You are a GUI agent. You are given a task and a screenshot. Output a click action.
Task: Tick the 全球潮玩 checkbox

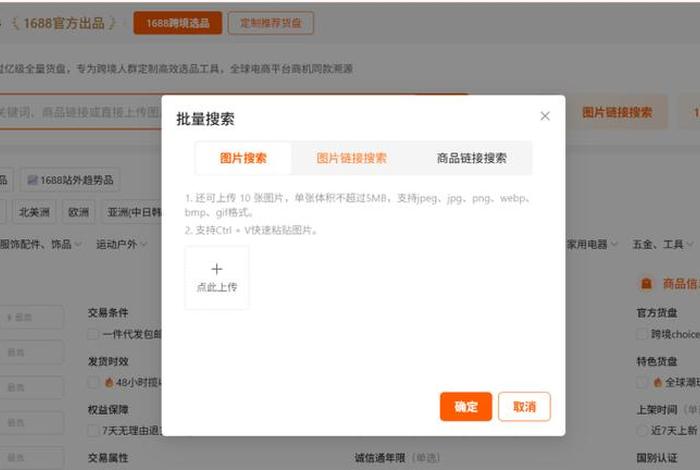pyautogui.click(x=642, y=383)
